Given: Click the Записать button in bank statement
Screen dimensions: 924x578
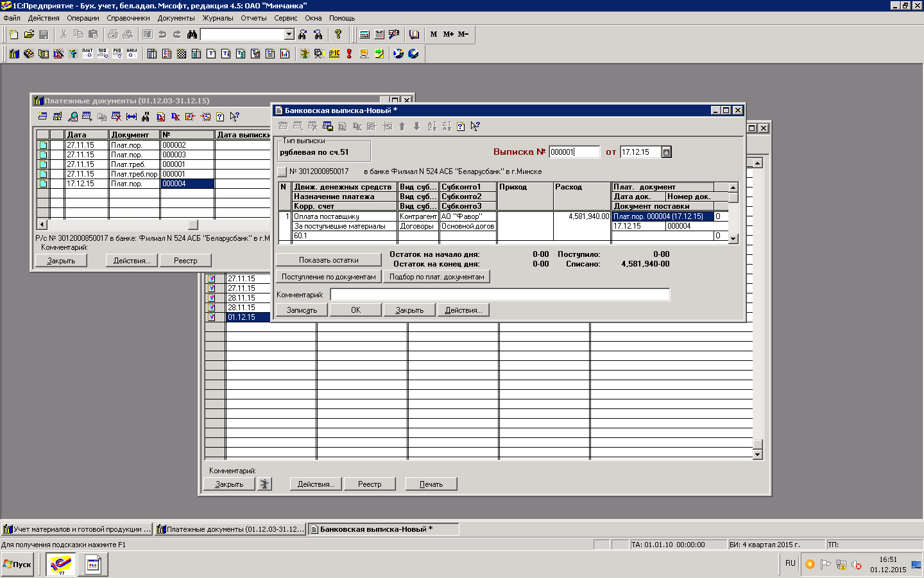Looking at the screenshot, I should (x=302, y=310).
